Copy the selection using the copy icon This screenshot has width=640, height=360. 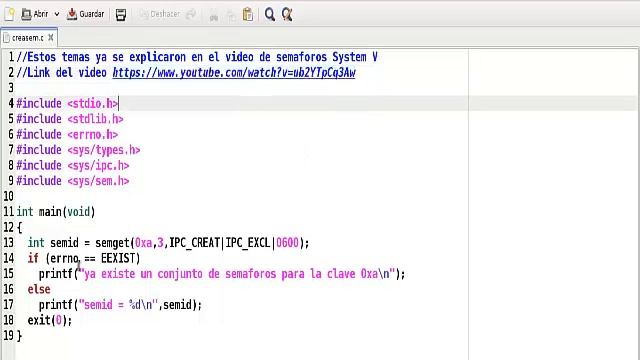pos(231,15)
